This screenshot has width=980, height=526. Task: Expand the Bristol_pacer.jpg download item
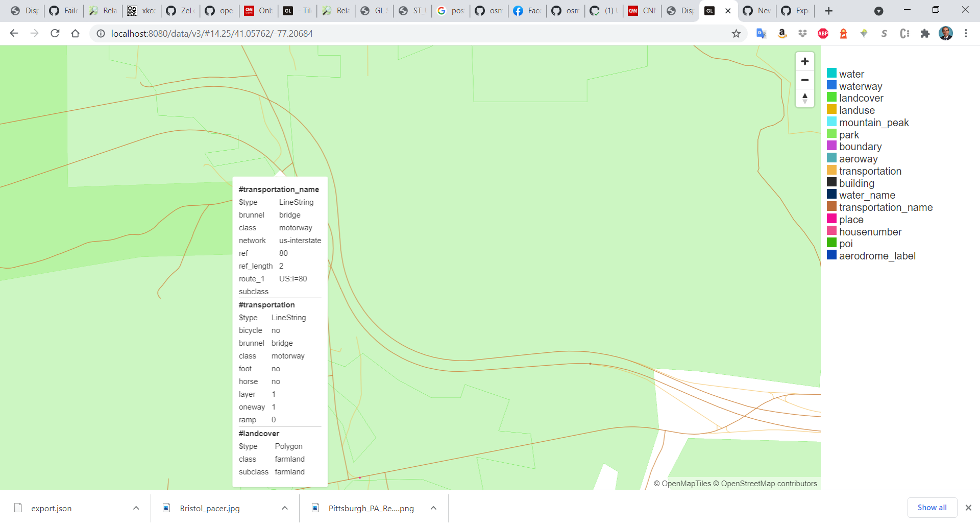click(x=284, y=508)
